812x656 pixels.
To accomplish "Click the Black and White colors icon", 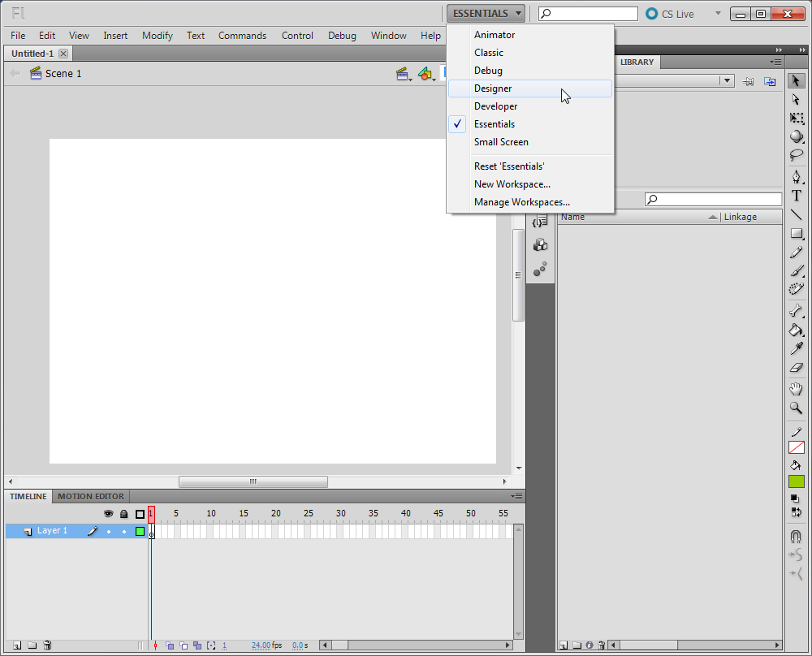I will click(x=795, y=498).
